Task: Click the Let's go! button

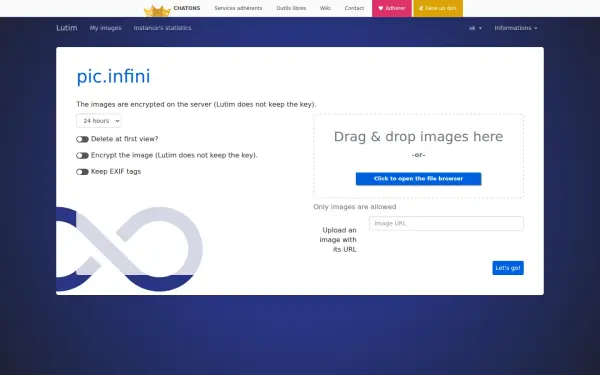Action: click(508, 268)
